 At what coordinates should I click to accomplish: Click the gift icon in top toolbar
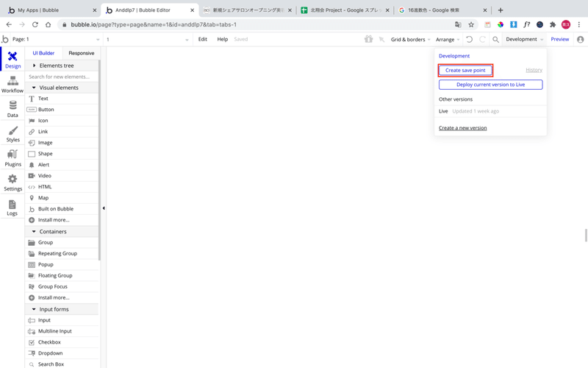point(369,39)
